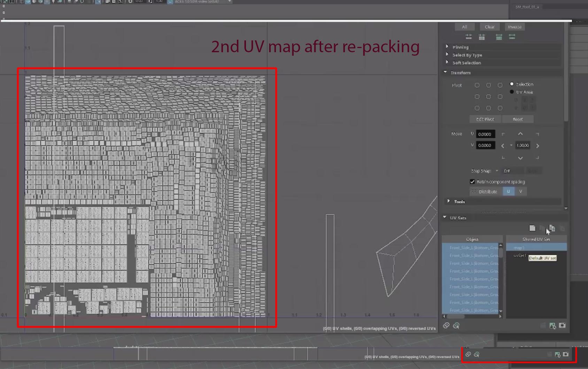Screen dimensions: 588x369
Task: Click the Inverse selection button
Action: coord(514,27)
